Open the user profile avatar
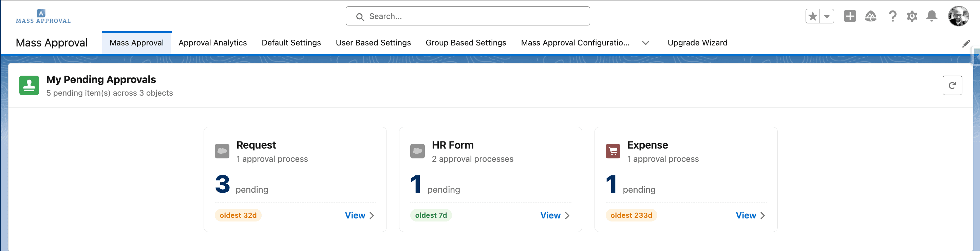The width and height of the screenshot is (980, 251). [x=958, y=16]
